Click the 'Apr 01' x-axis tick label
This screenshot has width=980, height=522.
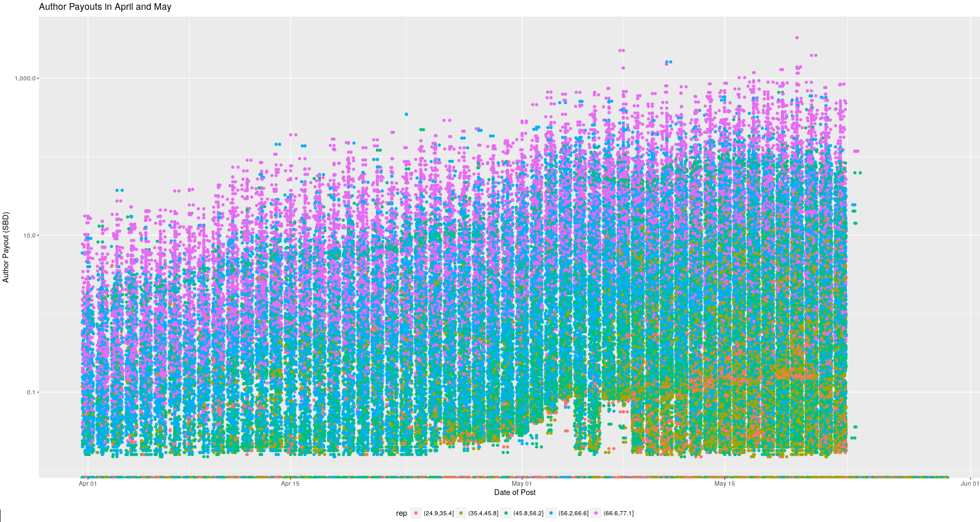[x=88, y=484]
